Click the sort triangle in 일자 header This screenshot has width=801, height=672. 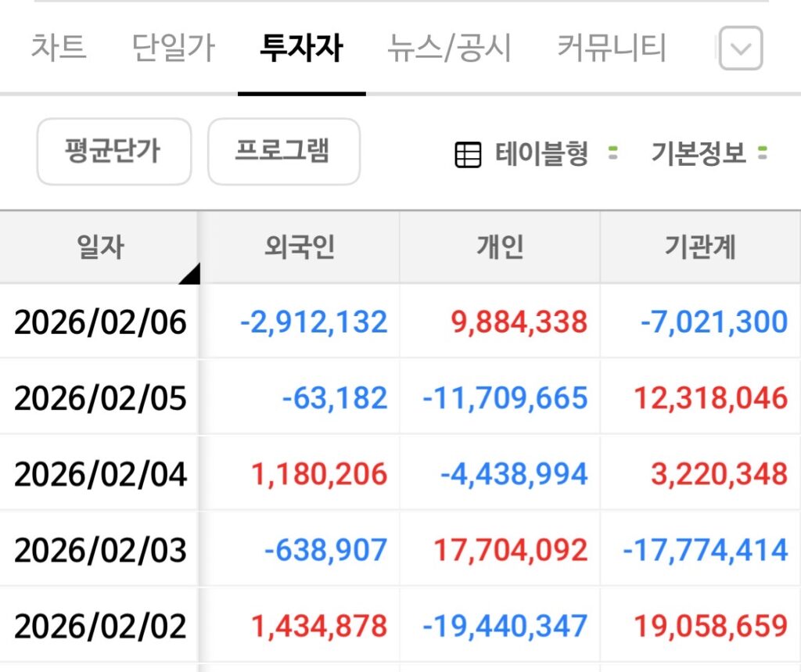click(189, 273)
